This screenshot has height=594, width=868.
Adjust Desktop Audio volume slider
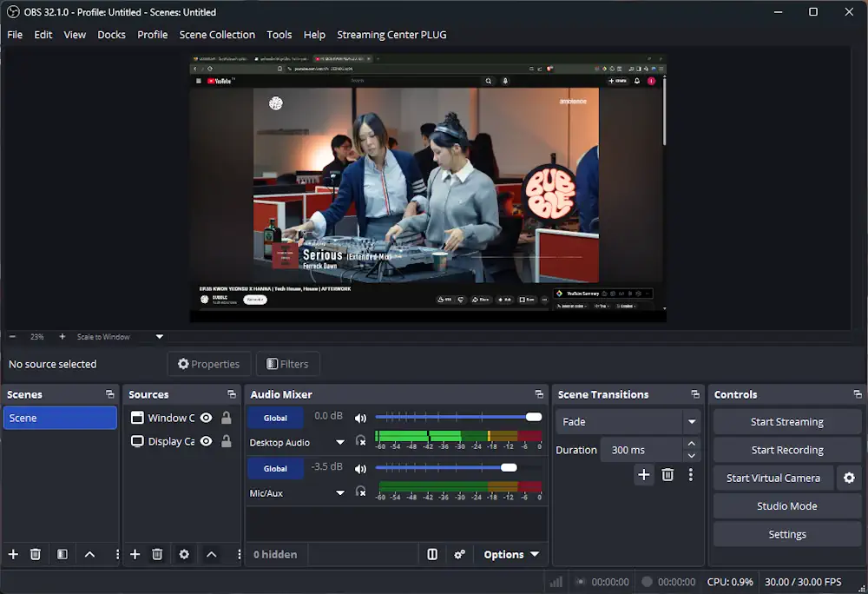click(x=458, y=417)
